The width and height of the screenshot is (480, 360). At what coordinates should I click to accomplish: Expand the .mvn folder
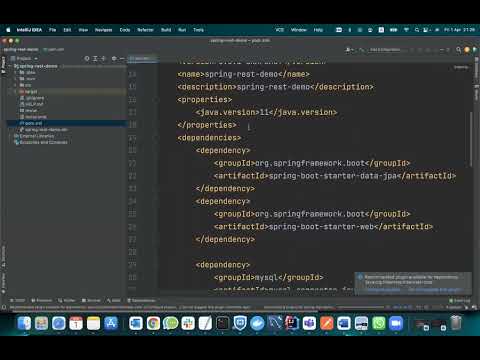[15, 79]
